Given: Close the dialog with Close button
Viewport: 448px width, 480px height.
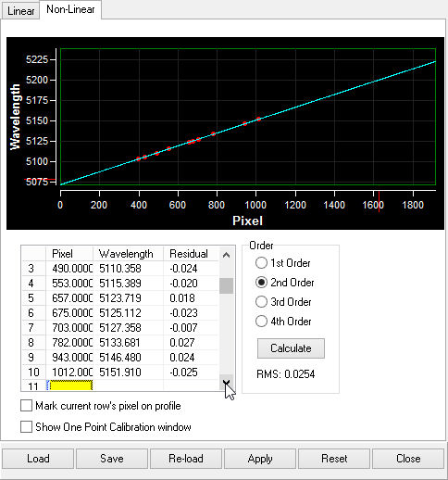Looking at the screenshot, I should tap(408, 459).
